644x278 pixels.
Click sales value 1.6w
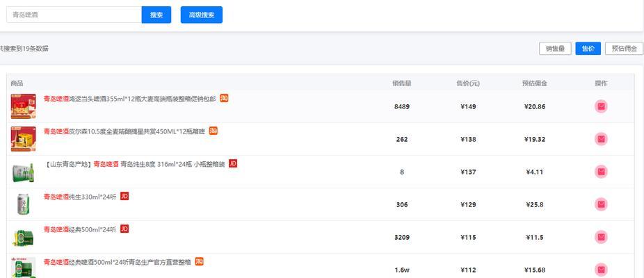(402, 270)
